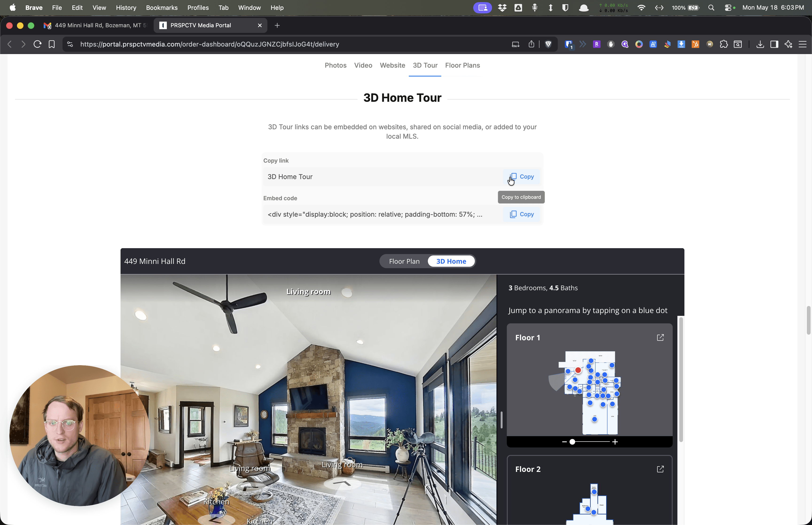Click the page vertical scrollbar
The image size is (812, 525).
(x=808, y=321)
